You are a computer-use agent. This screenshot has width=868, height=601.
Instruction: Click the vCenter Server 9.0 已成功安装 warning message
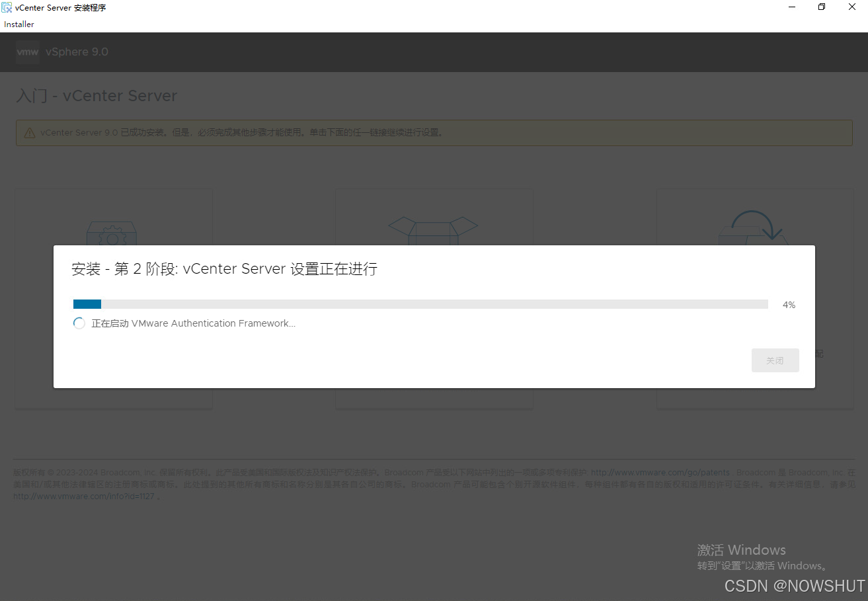click(243, 133)
